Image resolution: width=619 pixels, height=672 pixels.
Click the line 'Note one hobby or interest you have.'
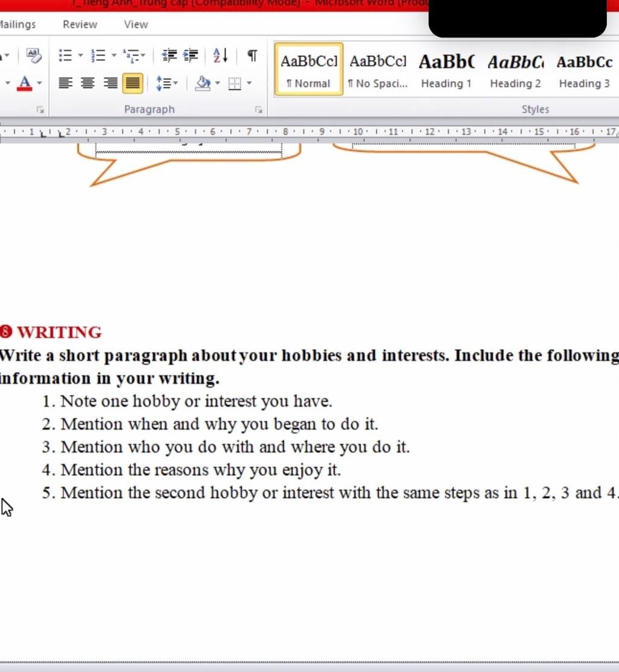coord(196,402)
